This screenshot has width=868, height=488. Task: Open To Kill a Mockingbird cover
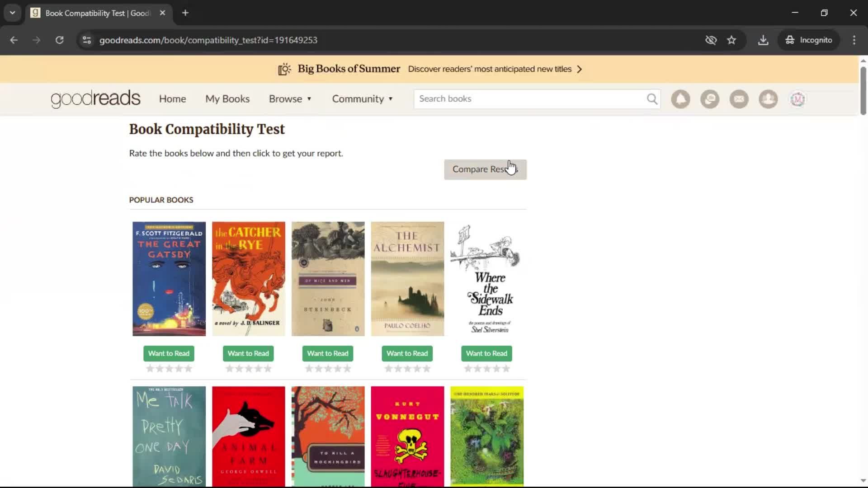pos(328,436)
